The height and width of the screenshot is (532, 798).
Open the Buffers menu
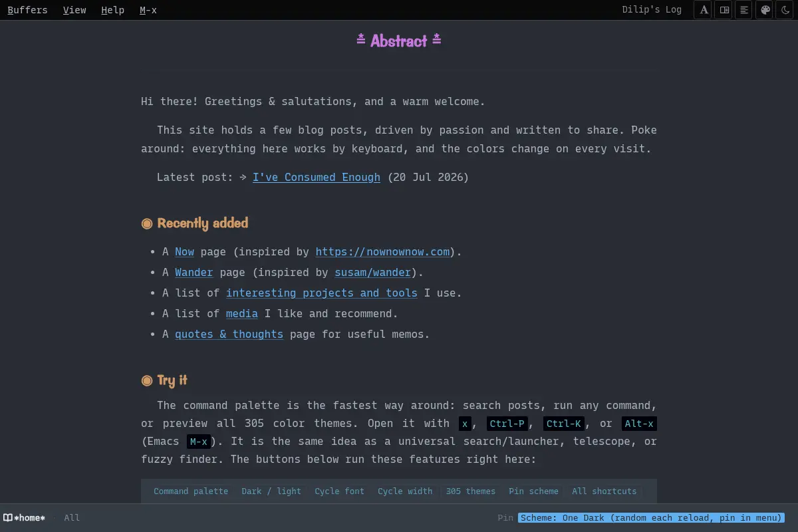27,10
